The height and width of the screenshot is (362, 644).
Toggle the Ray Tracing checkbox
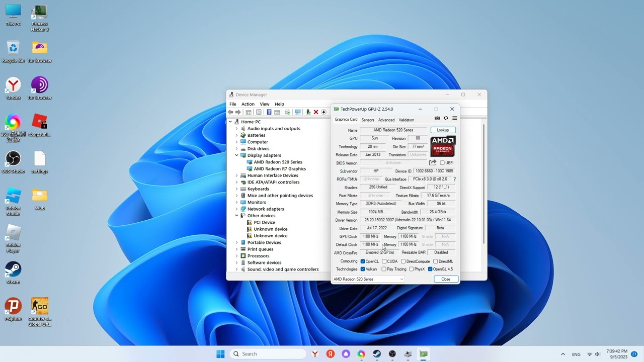(x=384, y=269)
